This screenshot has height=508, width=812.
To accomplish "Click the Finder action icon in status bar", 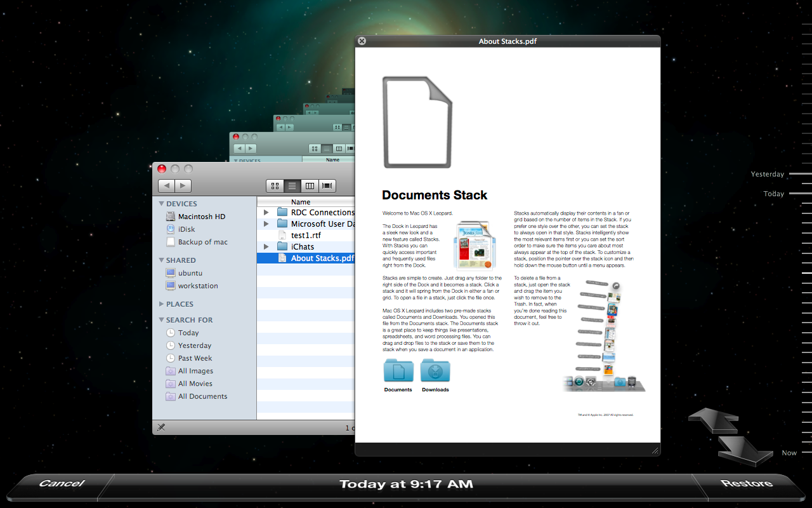I will coord(161,427).
